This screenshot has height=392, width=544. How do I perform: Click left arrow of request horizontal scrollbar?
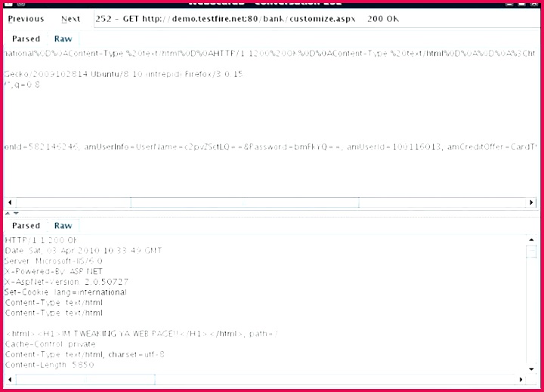(x=10, y=202)
